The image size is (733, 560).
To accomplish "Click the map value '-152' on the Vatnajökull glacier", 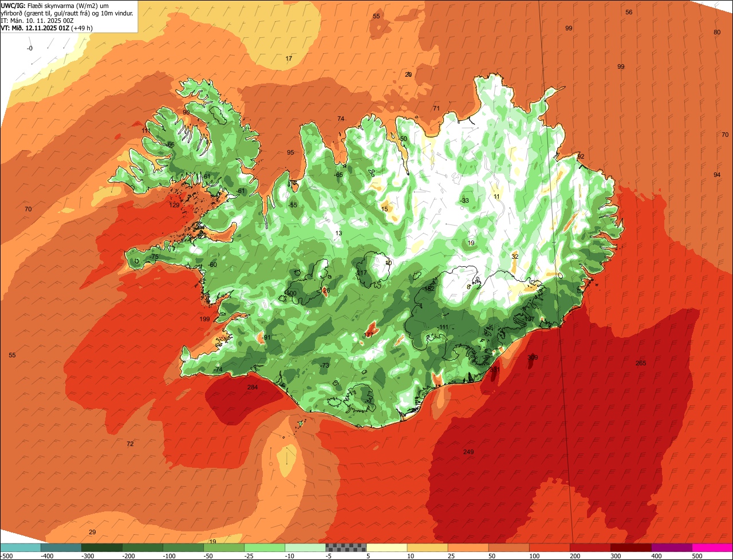I will (x=428, y=289).
